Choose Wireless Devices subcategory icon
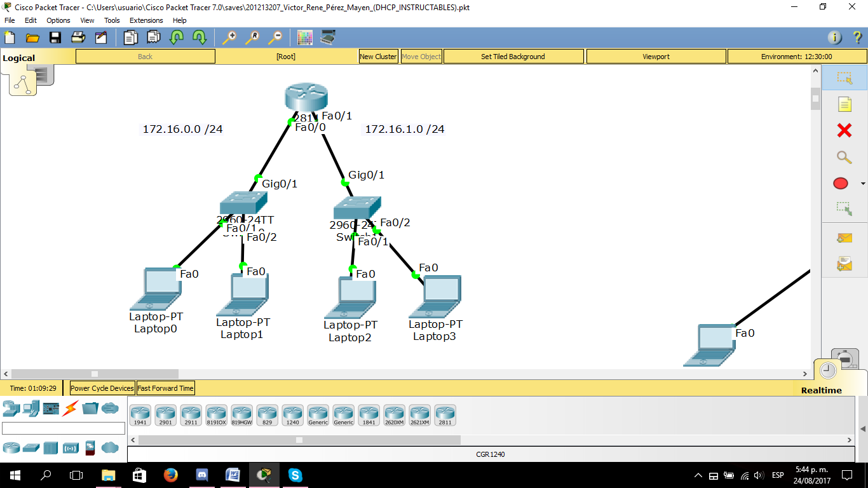This screenshot has height=488, width=868. click(71, 449)
